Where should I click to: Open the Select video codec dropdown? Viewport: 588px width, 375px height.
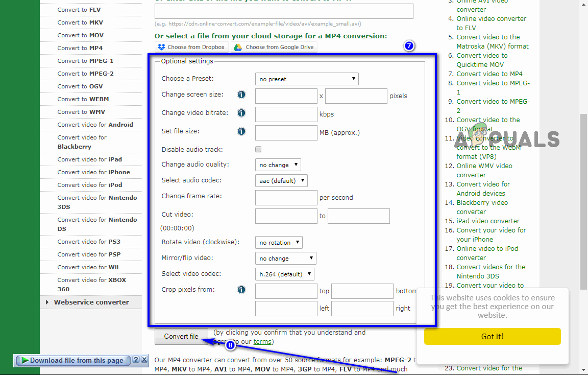(285, 274)
